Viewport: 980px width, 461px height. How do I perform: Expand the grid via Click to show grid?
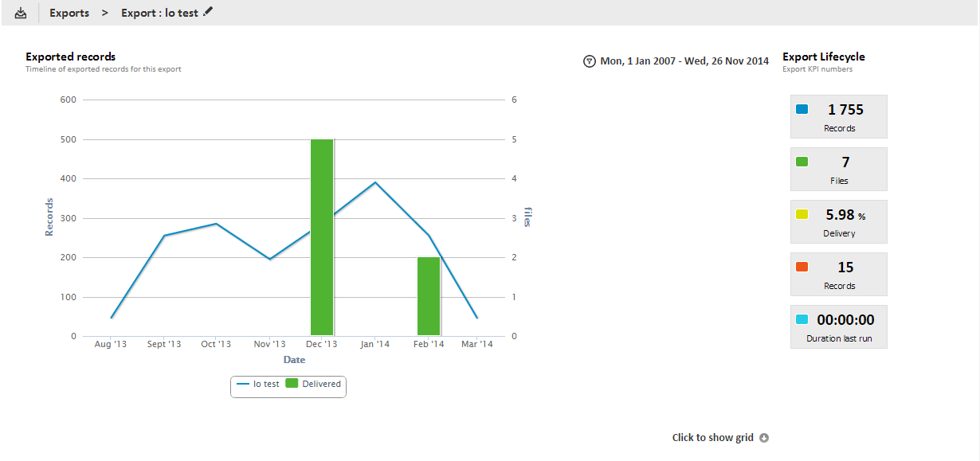pos(712,438)
